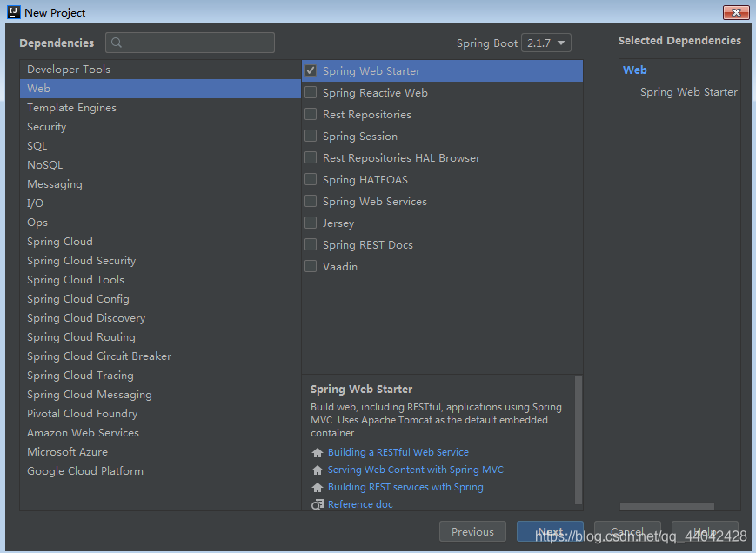Go back with the Previous button

472,531
